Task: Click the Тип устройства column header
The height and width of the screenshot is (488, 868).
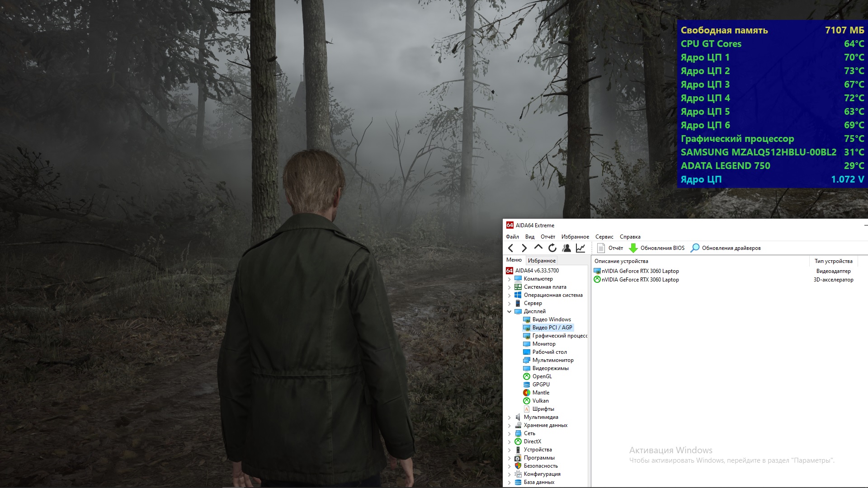Action: [x=833, y=261]
